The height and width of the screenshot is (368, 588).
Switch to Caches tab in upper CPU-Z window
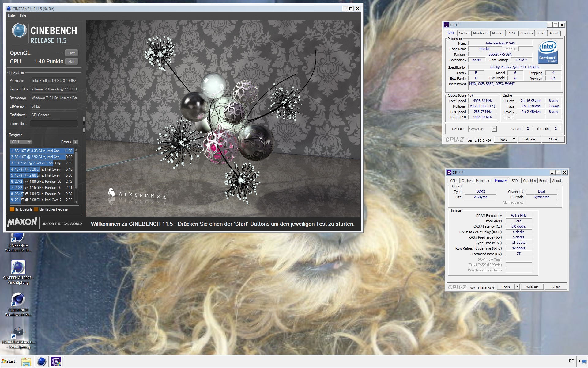coord(464,33)
